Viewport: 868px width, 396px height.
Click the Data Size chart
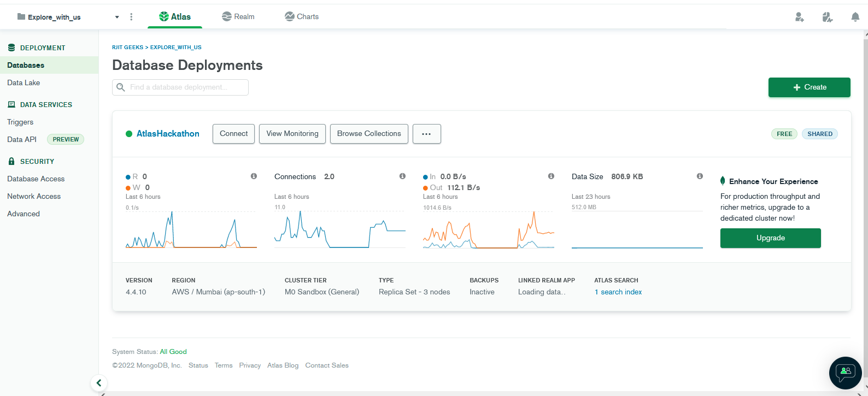coord(637,229)
